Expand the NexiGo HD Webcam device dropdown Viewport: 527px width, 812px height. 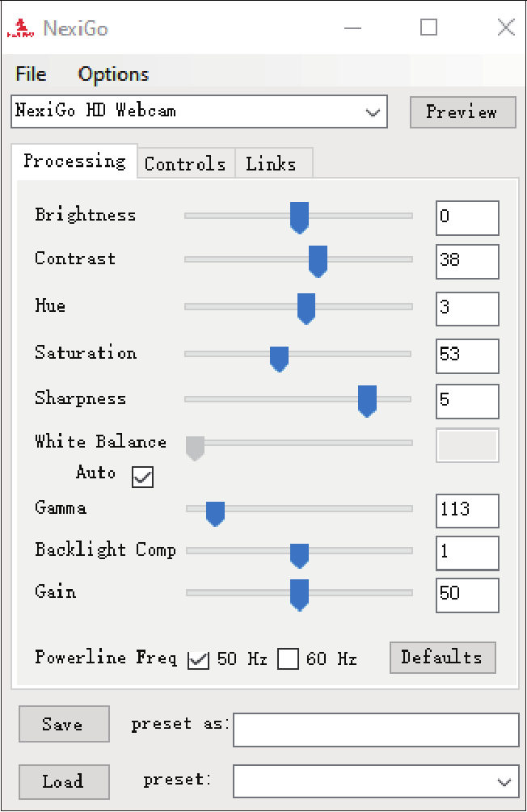pyautogui.click(x=373, y=112)
